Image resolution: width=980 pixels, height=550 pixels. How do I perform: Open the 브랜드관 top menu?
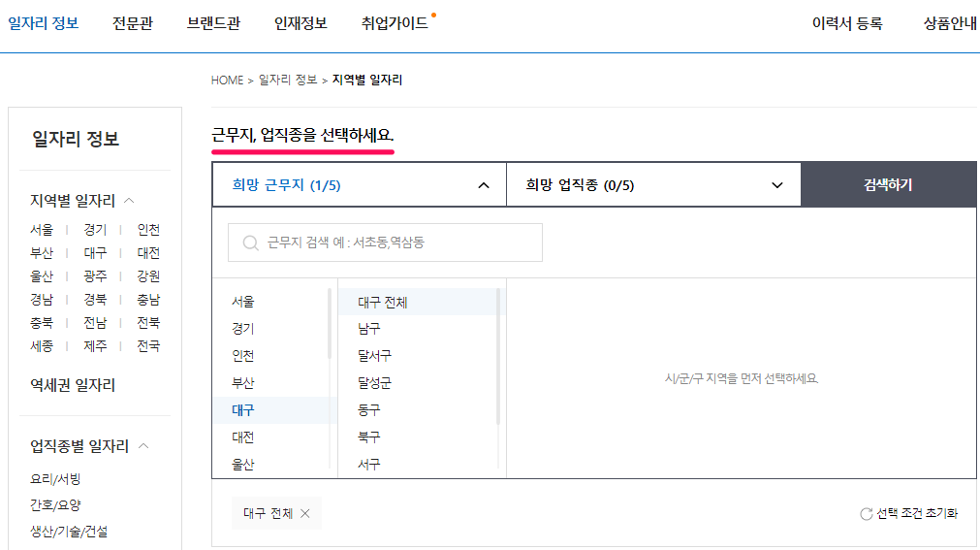tap(214, 23)
